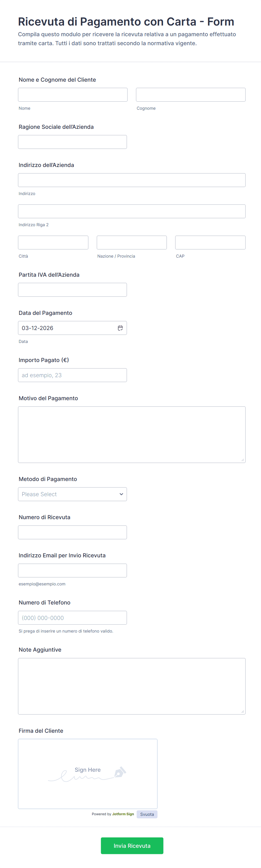
Task: Open the calendar date picker icon
Action: click(x=120, y=328)
